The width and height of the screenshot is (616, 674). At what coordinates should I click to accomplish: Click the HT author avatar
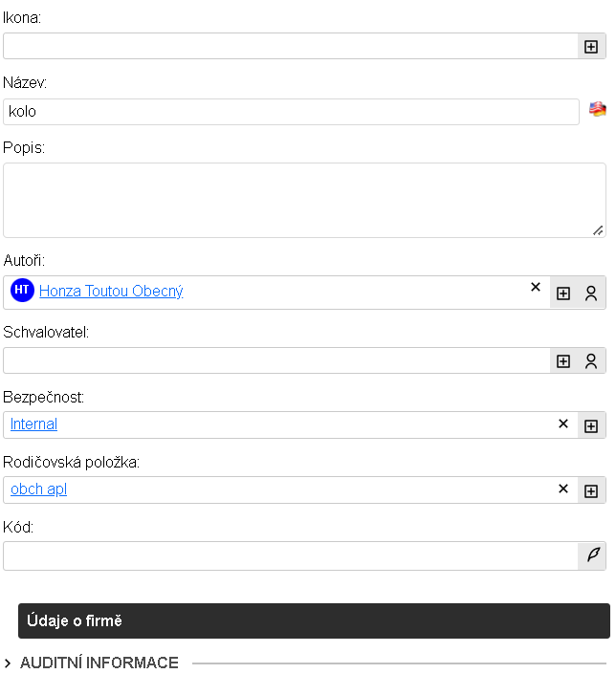(x=22, y=291)
